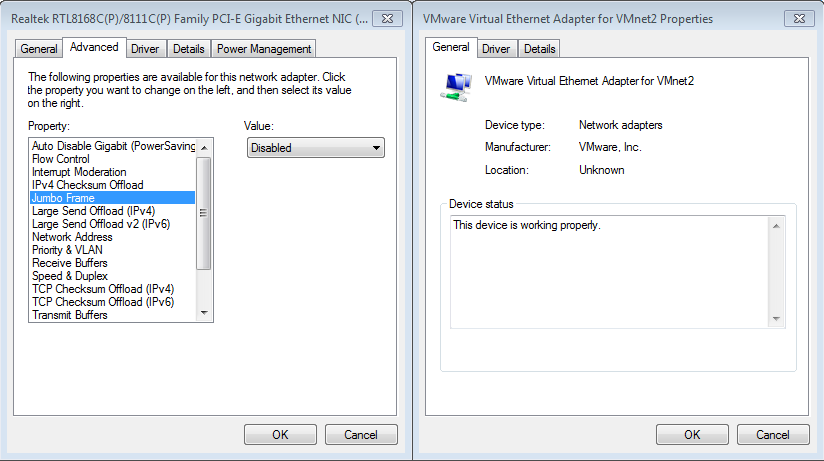The width and height of the screenshot is (824, 461).
Task: Open the Details tab in Realtek window
Action: [x=189, y=49]
